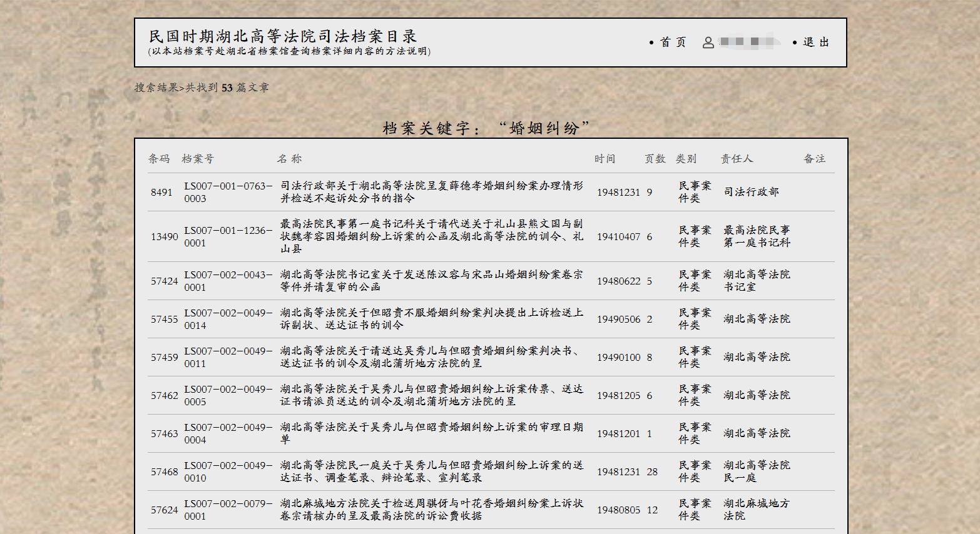The height and width of the screenshot is (534, 980).
Task: Open record with barcode 8491
Action: click(x=161, y=193)
